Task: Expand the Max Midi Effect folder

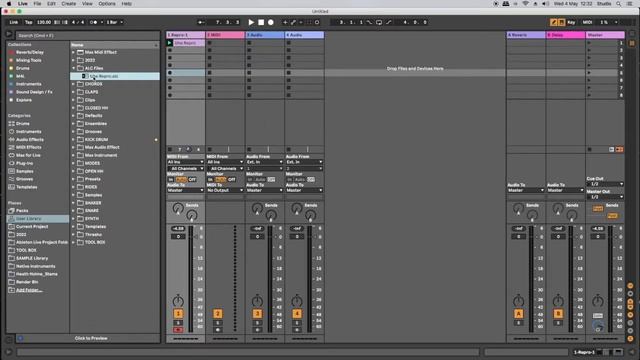Action: tap(73, 52)
